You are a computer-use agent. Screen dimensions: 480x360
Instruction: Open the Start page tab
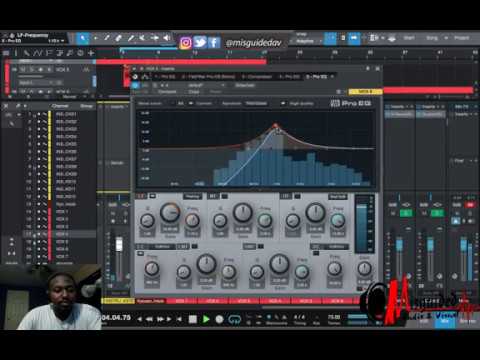click(409, 38)
